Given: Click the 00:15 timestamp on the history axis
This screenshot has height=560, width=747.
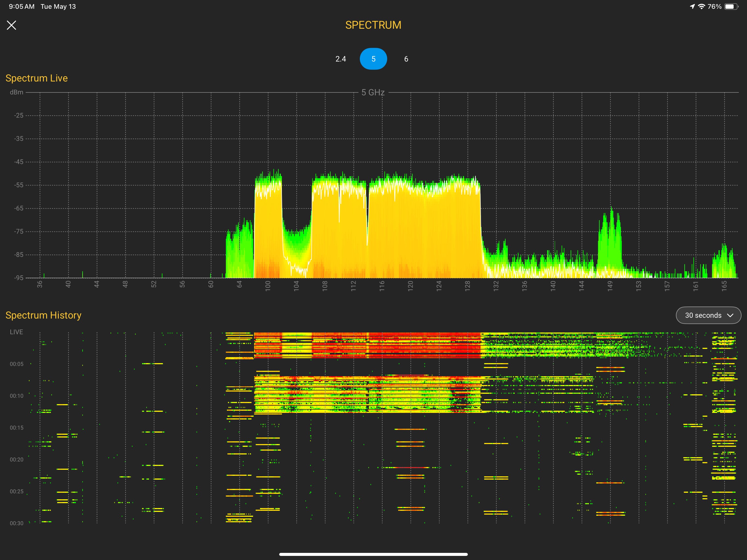Looking at the screenshot, I should [x=17, y=428].
